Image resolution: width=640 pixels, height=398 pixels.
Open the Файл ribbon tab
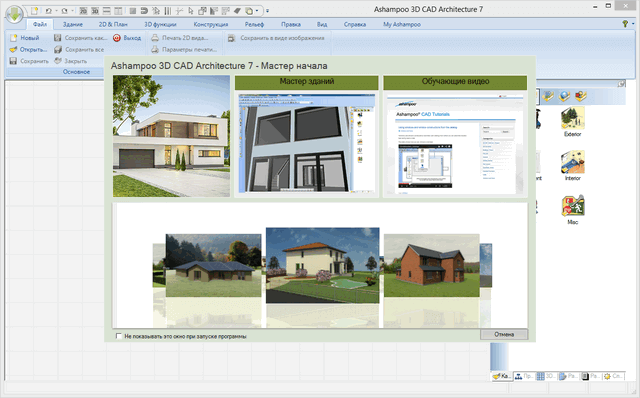pyautogui.click(x=40, y=24)
